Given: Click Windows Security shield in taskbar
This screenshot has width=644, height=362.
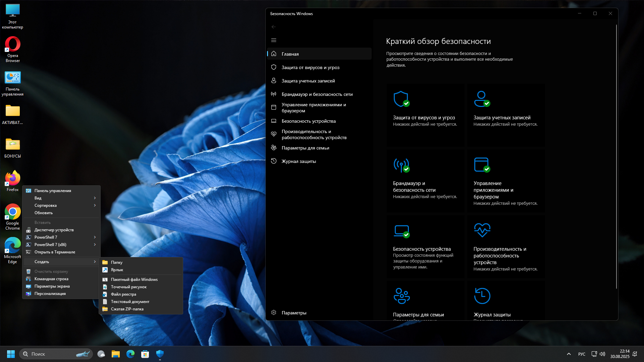Looking at the screenshot, I should pyautogui.click(x=160, y=354).
